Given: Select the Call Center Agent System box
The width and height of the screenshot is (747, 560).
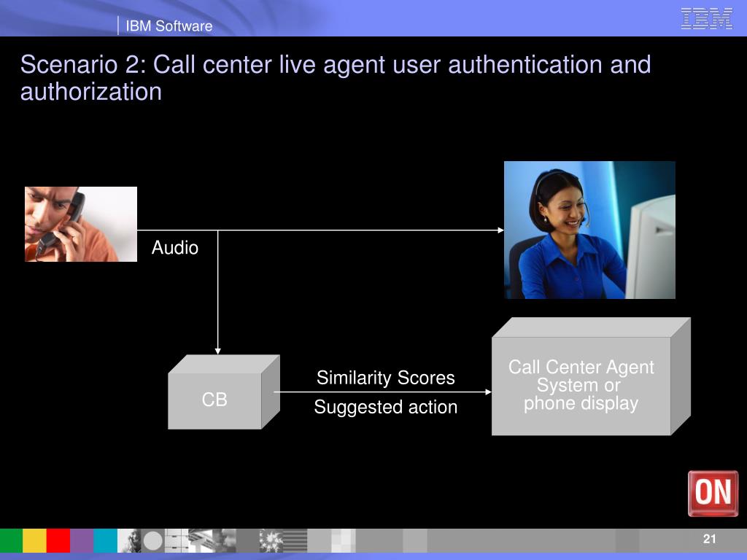Looking at the screenshot, I should pos(591,377).
